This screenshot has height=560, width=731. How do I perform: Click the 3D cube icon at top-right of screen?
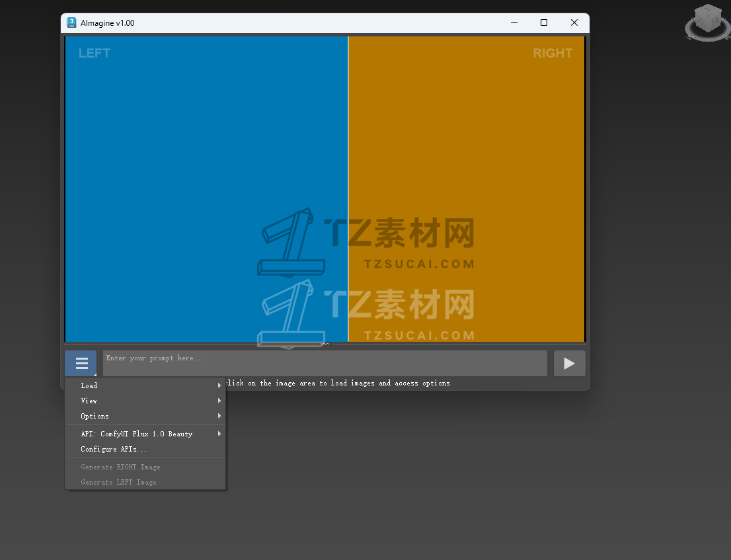pos(707,22)
